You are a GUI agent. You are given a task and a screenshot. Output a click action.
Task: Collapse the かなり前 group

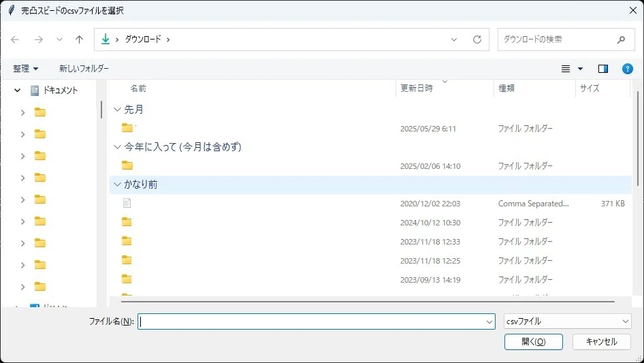tap(117, 184)
